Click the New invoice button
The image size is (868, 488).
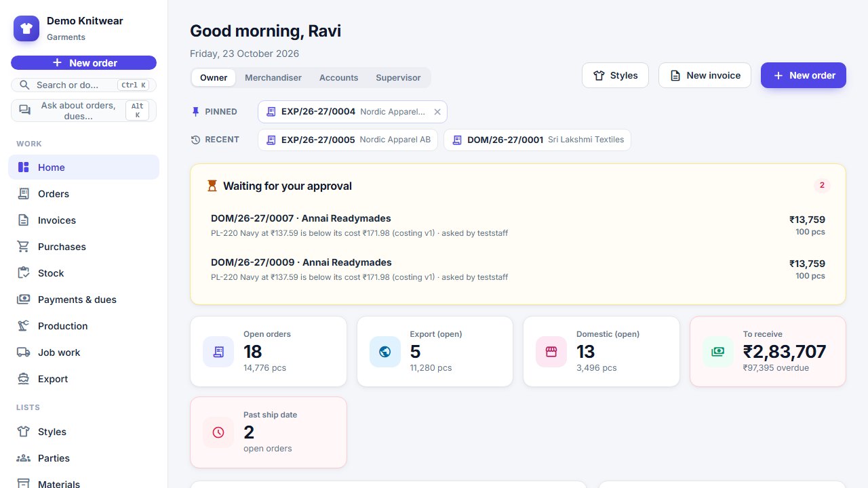[705, 75]
